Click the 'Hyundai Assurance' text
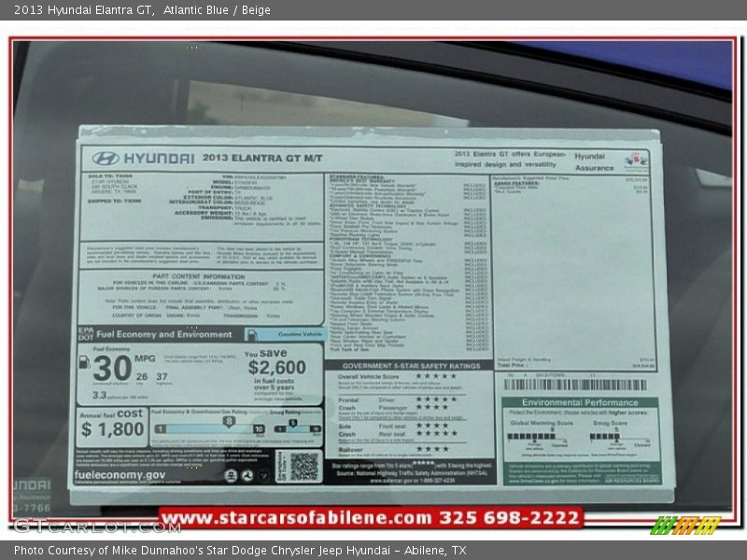The width and height of the screenshot is (747, 560). point(594,161)
